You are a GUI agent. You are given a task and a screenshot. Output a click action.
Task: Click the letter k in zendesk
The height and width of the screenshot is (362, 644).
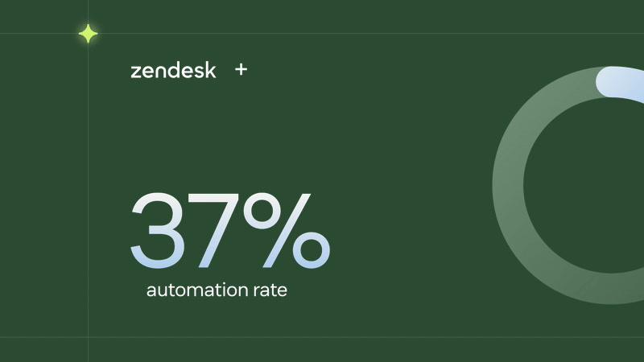click(211, 71)
